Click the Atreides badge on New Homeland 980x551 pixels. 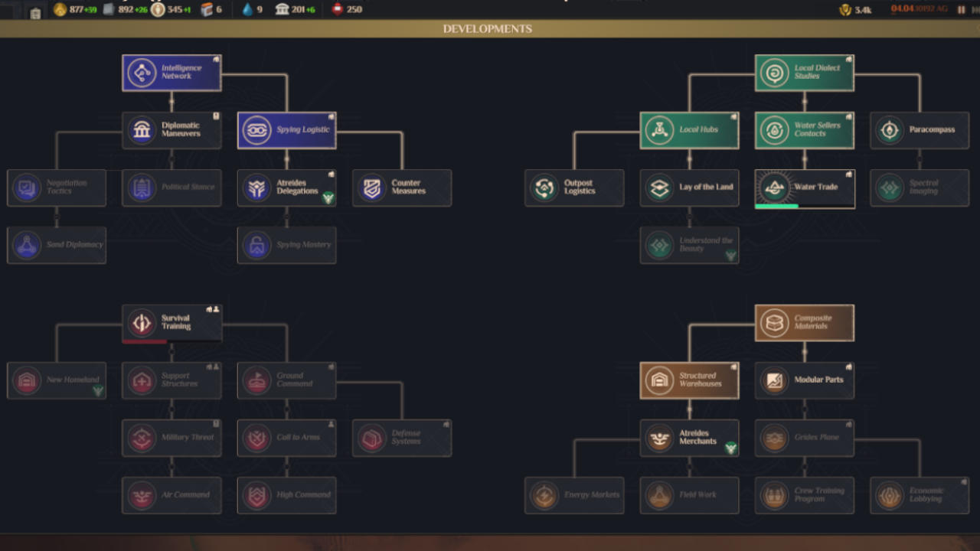[x=98, y=391]
